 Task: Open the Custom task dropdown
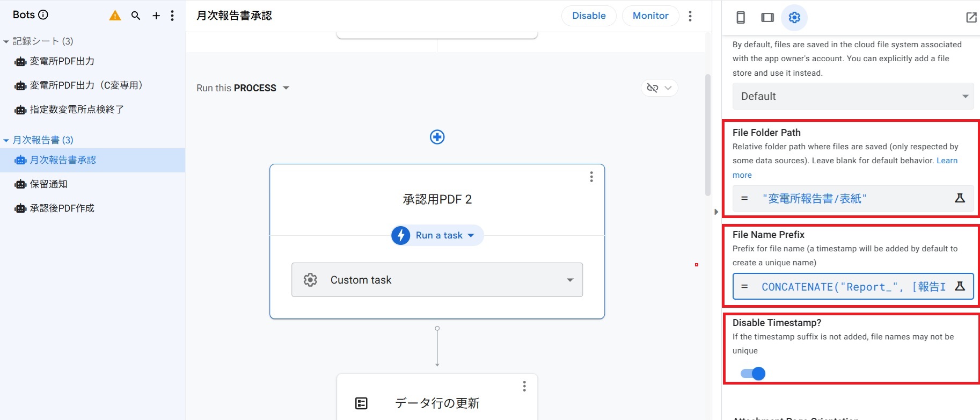tap(437, 280)
